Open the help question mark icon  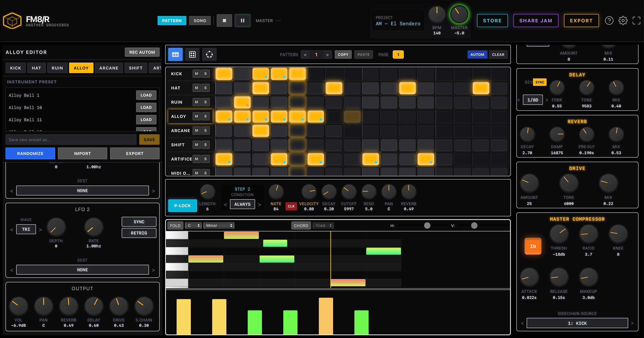609,21
